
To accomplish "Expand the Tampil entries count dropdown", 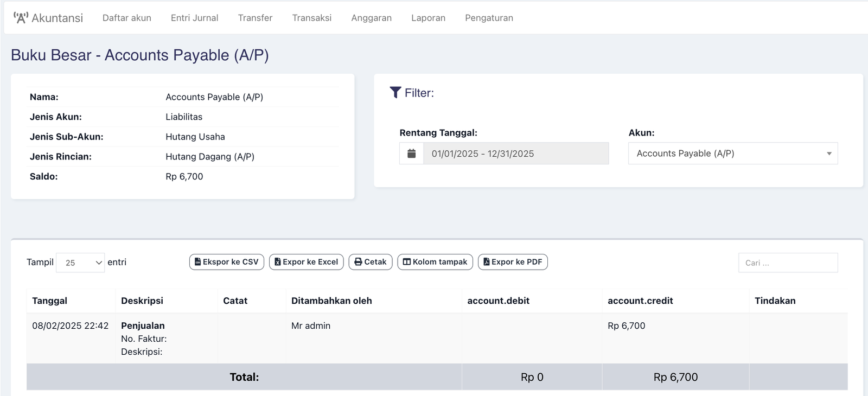I will [x=80, y=263].
